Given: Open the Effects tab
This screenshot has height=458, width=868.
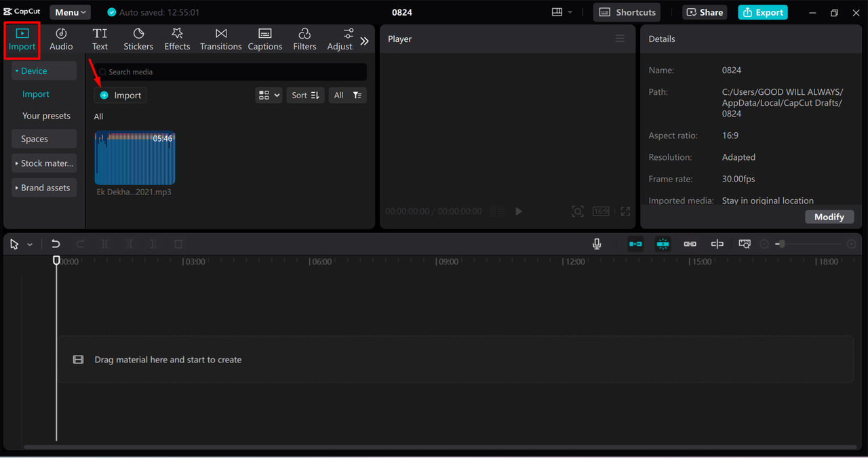Looking at the screenshot, I should [x=177, y=39].
